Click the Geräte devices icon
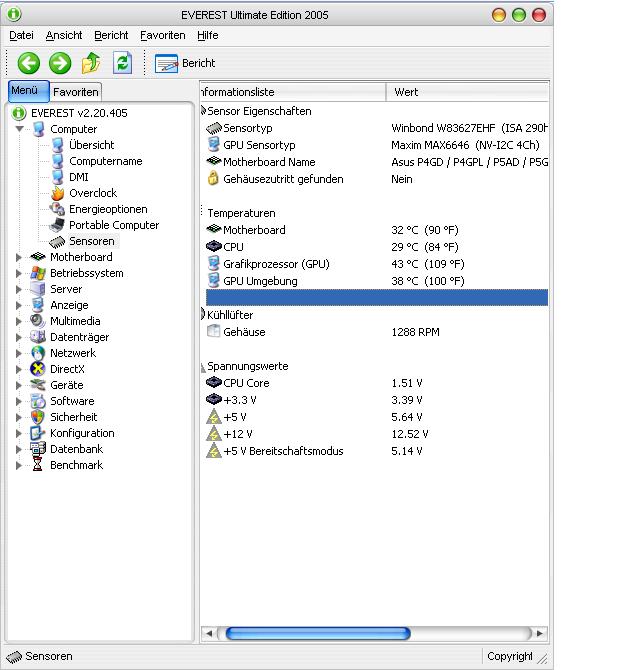 tap(38, 385)
